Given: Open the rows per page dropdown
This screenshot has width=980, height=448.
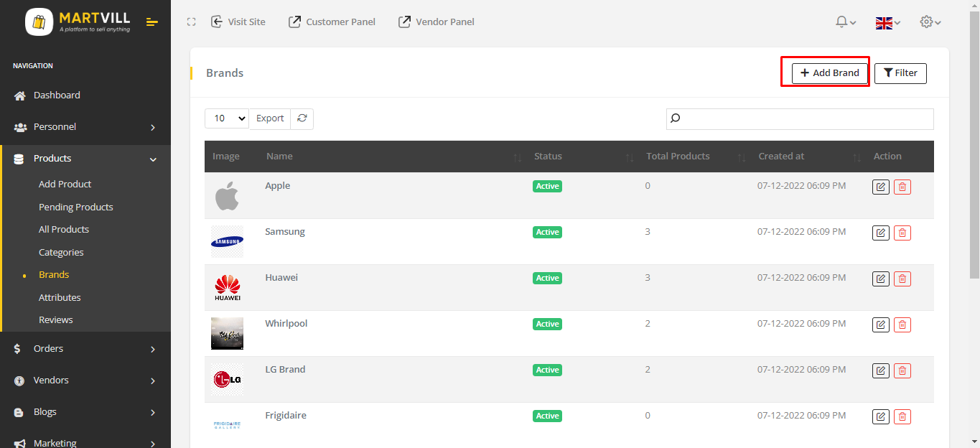Looking at the screenshot, I should 227,118.
